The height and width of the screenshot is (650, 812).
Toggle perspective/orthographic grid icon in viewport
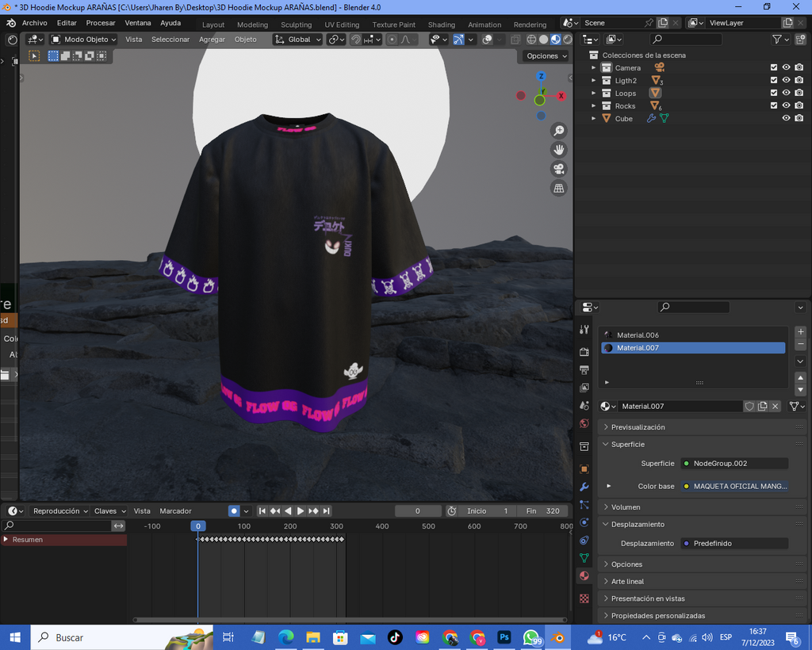(x=559, y=188)
